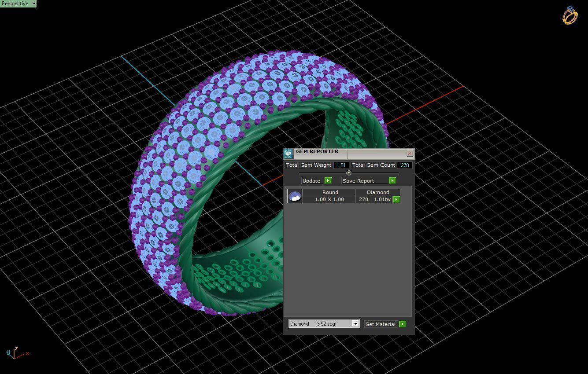Click the Set Material green arrow
588x374 pixels.
click(x=402, y=324)
